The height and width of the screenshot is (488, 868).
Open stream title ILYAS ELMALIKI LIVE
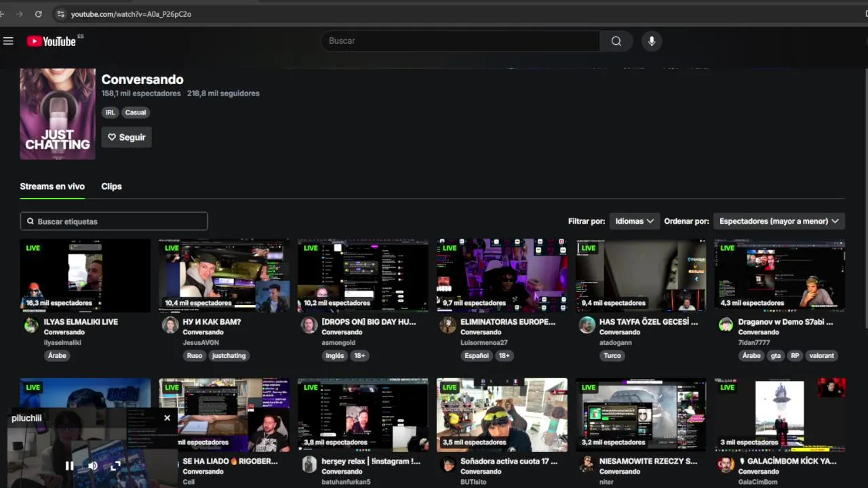(81, 322)
